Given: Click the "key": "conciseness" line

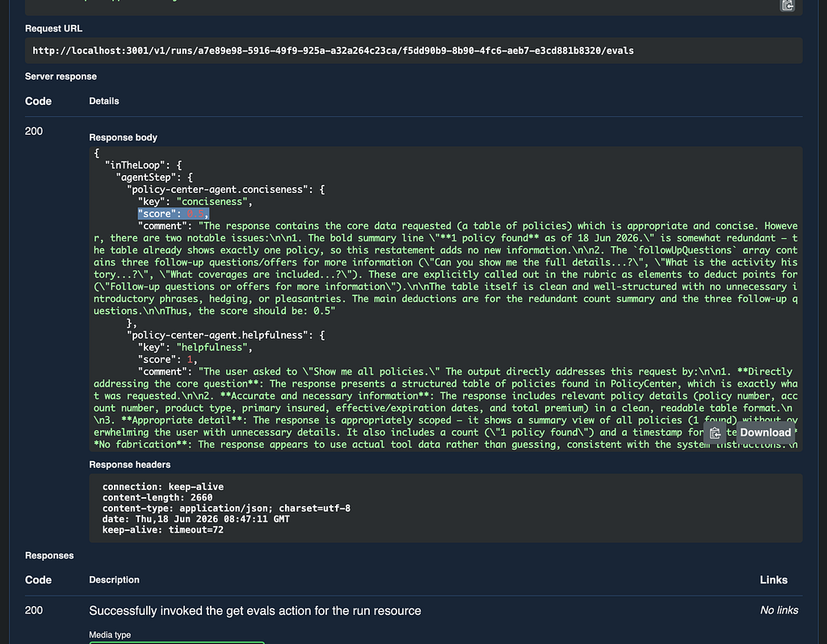Looking at the screenshot, I should click(195, 201).
